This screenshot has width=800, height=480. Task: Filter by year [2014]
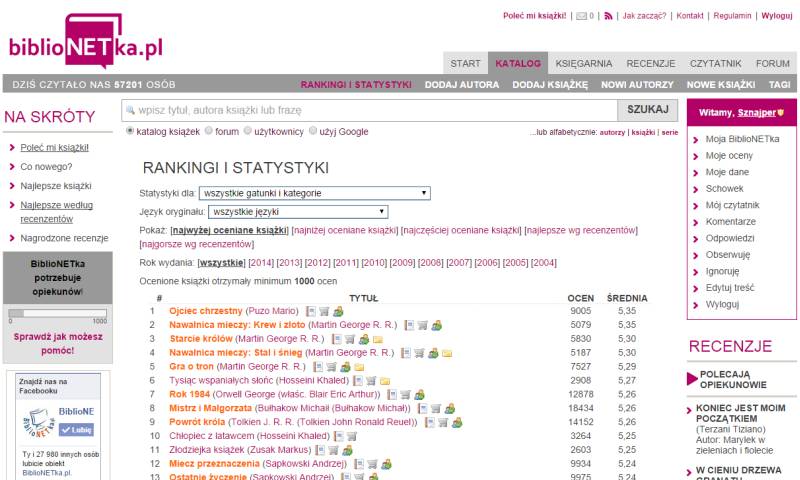tap(261, 263)
